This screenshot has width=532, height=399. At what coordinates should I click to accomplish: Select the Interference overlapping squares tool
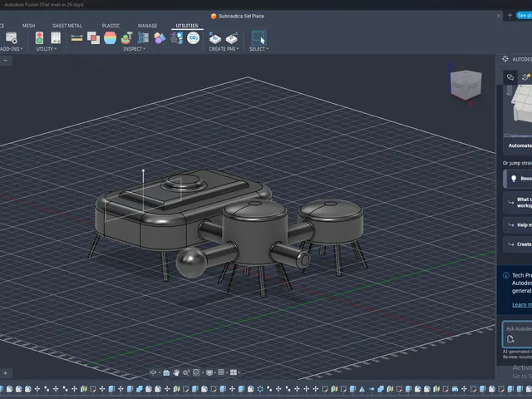tap(93, 38)
